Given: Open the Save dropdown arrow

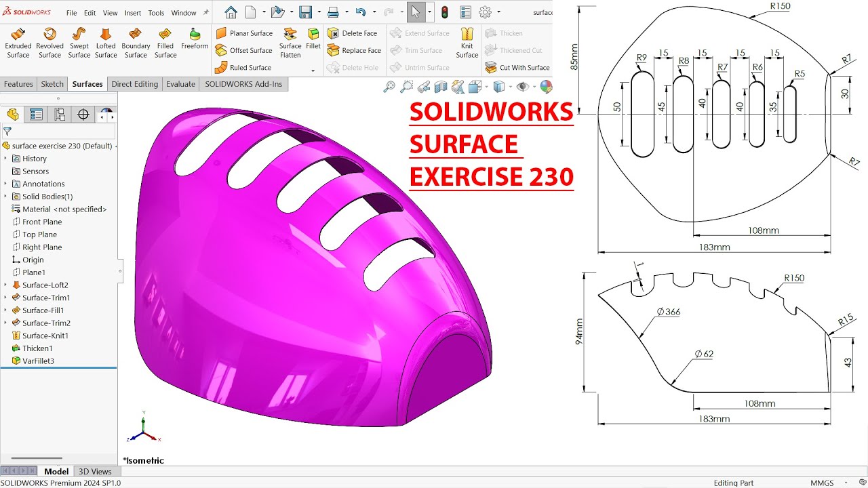Looking at the screenshot, I should point(318,12).
